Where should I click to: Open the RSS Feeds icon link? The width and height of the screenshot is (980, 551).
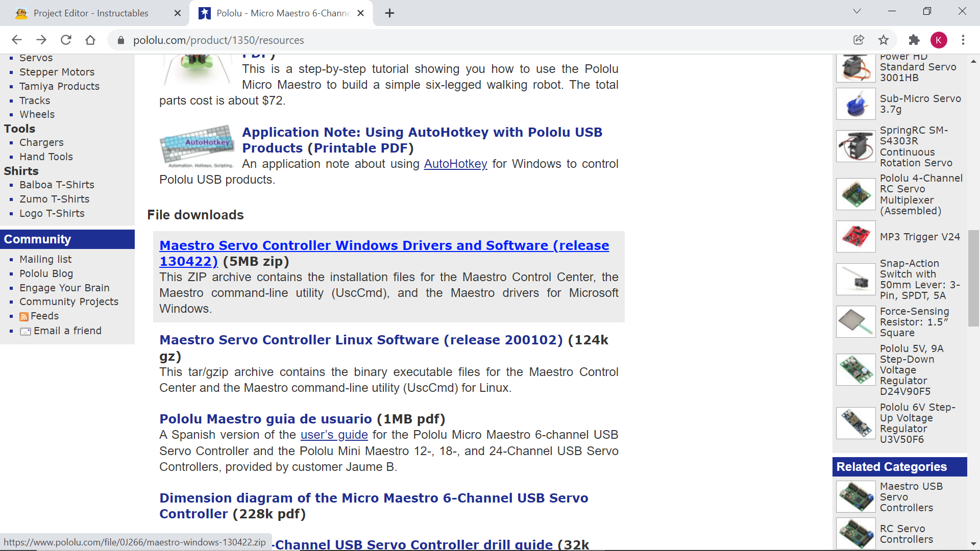click(x=23, y=317)
